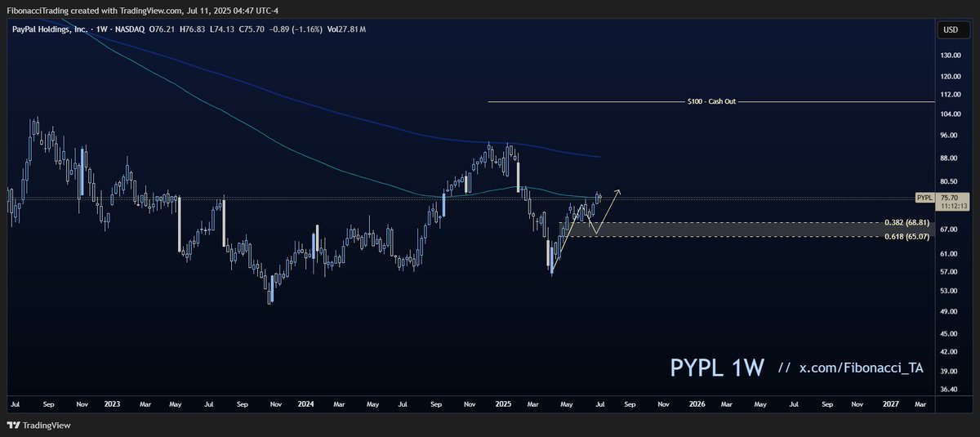Click the 130.00 price axis label
This screenshot has width=980, height=437.
[950, 56]
